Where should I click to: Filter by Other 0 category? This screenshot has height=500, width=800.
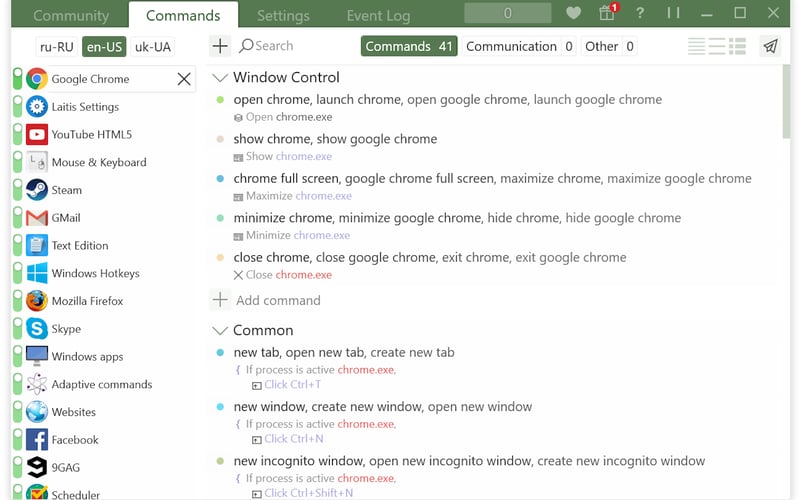click(609, 46)
